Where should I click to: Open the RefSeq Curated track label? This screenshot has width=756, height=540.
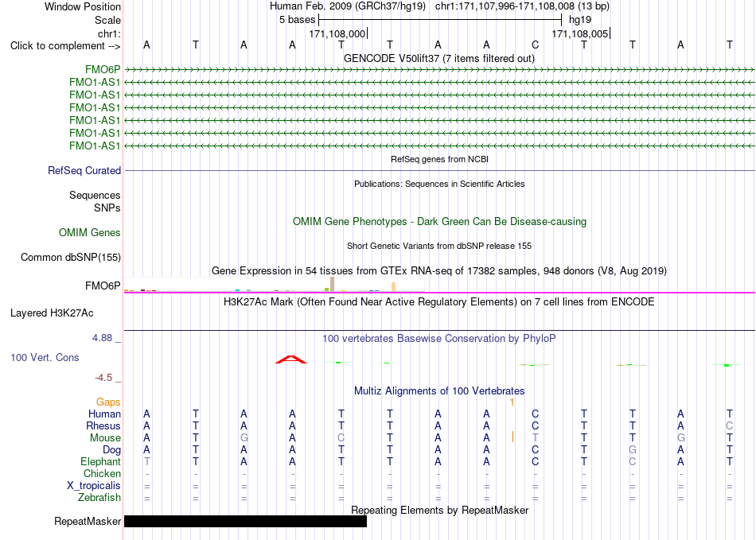84,170
